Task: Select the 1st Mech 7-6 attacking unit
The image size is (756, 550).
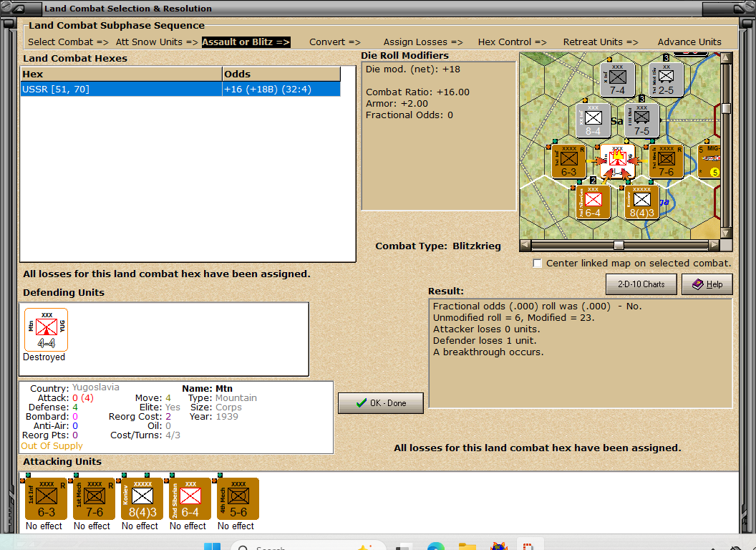Action: 94,499
